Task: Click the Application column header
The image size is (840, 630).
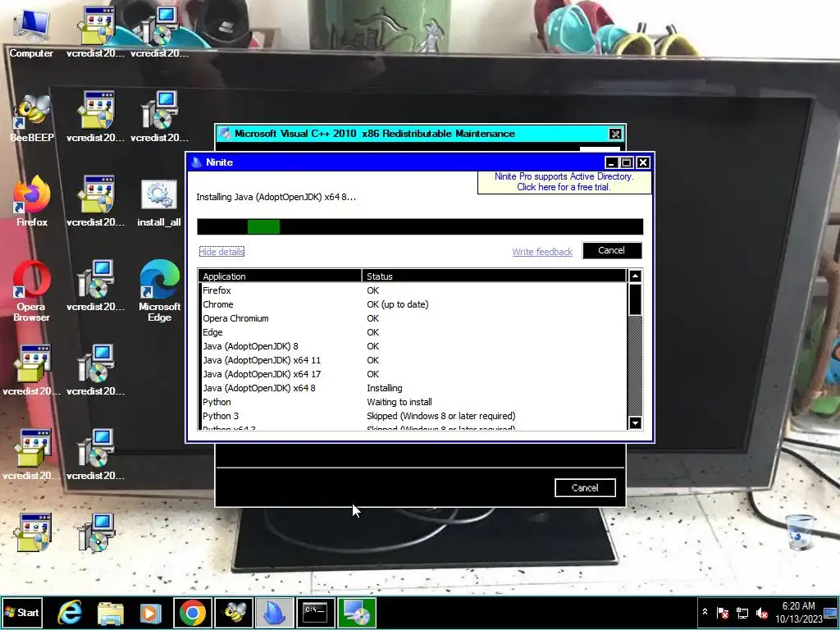Action: pyautogui.click(x=281, y=276)
